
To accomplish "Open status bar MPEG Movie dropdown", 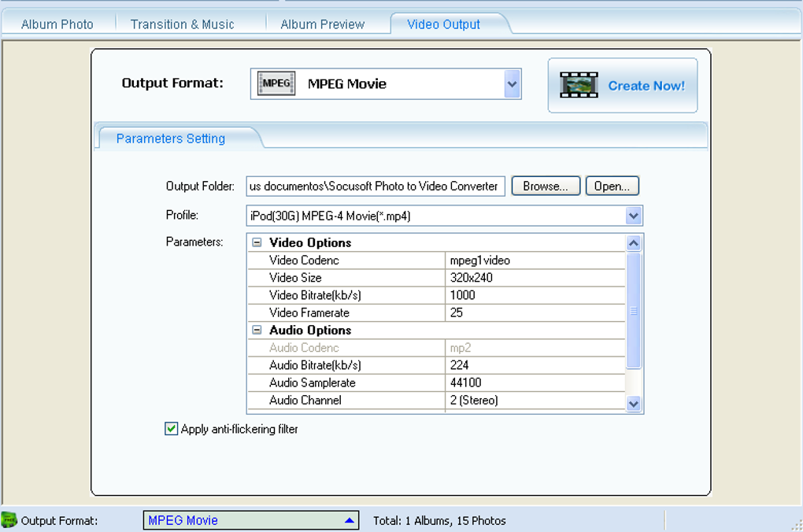I will (349, 520).
